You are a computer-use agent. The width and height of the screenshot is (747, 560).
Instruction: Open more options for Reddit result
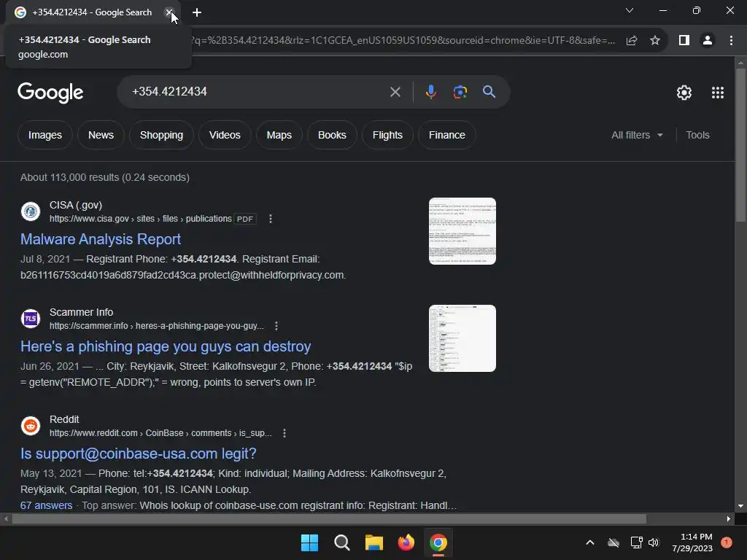pyautogui.click(x=285, y=433)
